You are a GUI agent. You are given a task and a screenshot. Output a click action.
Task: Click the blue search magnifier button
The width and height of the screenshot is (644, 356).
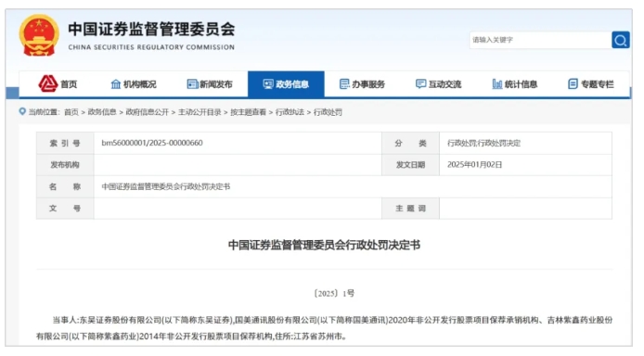620,40
